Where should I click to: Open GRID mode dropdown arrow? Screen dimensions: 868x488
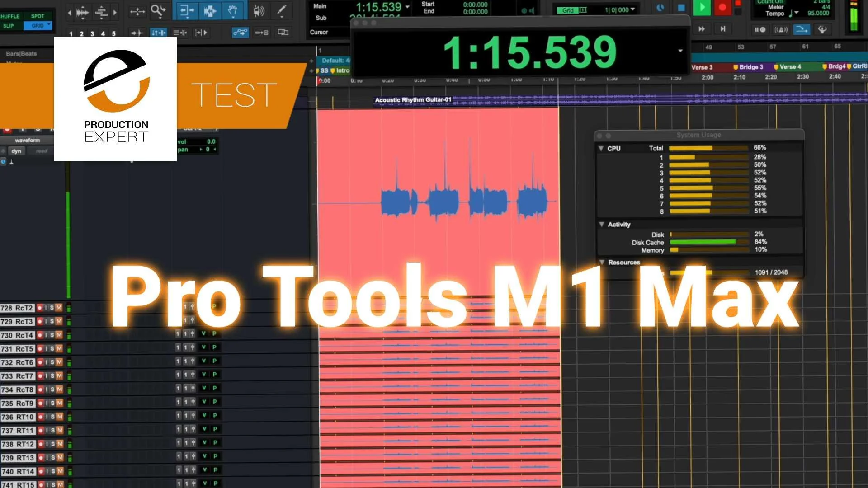(49, 25)
